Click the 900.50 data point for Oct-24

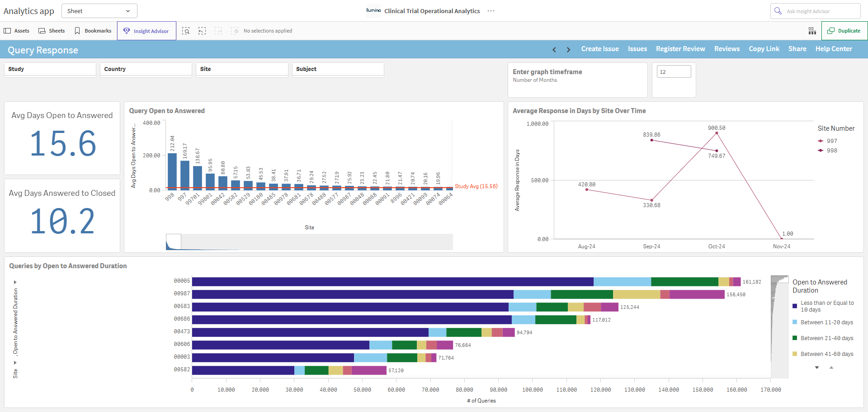[x=717, y=133]
